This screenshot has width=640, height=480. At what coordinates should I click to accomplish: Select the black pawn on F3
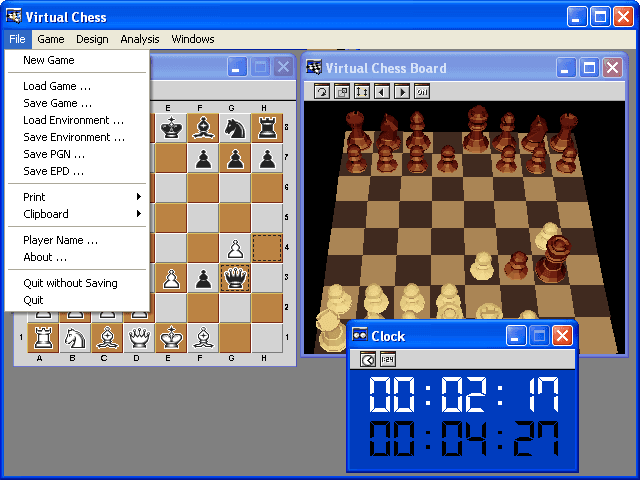pyautogui.click(x=203, y=278)
